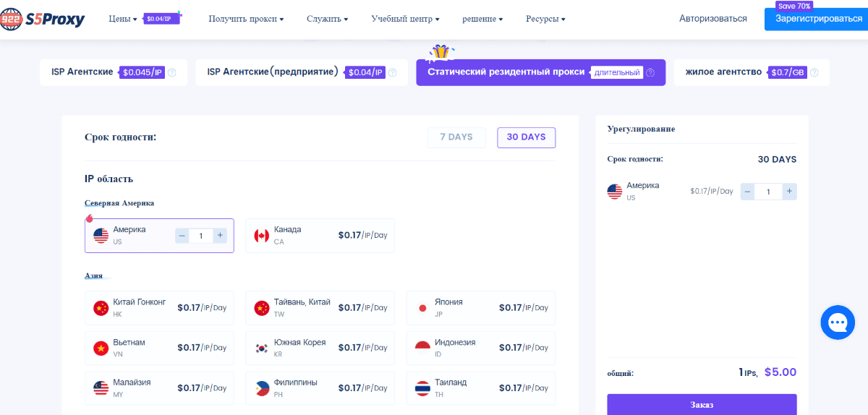The image size is (868, 415).
Task: Select the Таиланд proxy card
Action: click(481, 389)
